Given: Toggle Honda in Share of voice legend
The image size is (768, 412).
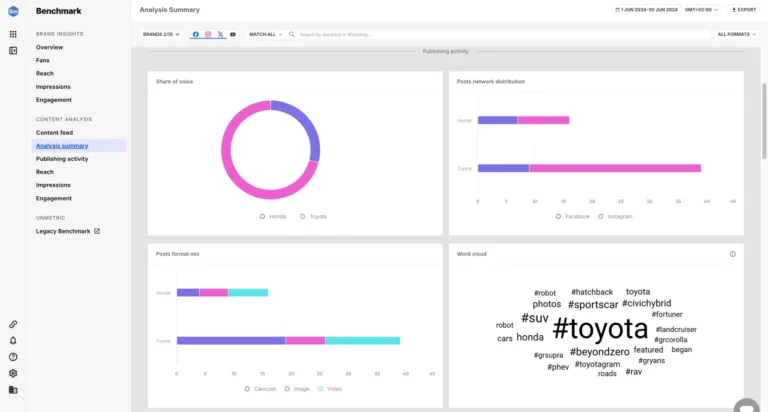Looking at the screenshot, I should pyautogui.click(x=273, y=216).
